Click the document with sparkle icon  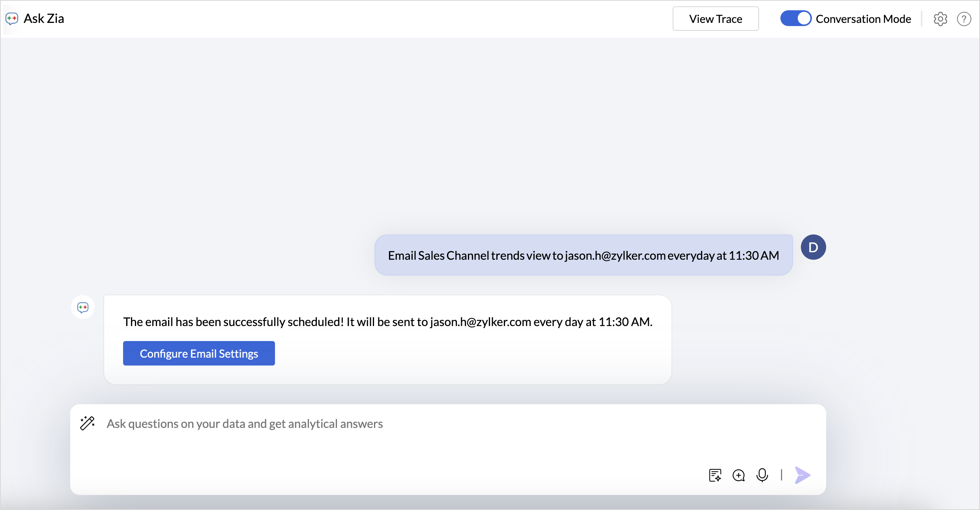coord(715,475)
